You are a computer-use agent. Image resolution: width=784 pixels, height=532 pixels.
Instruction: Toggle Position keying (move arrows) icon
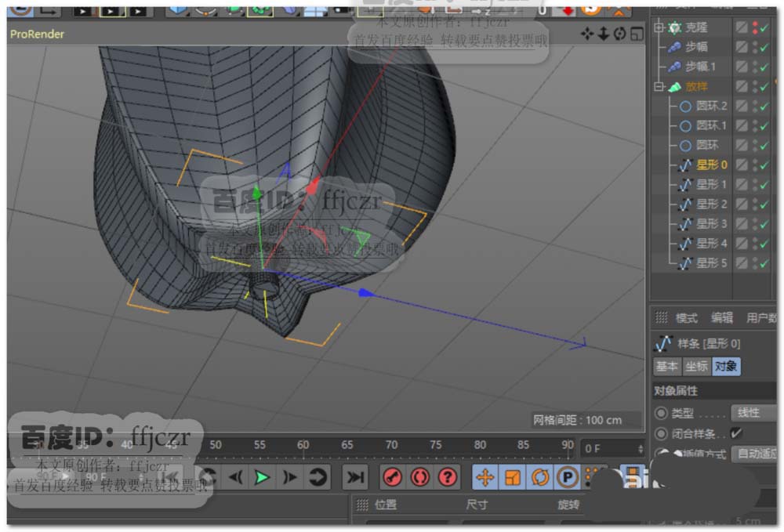pyautogui.click(x=485, y=478)
